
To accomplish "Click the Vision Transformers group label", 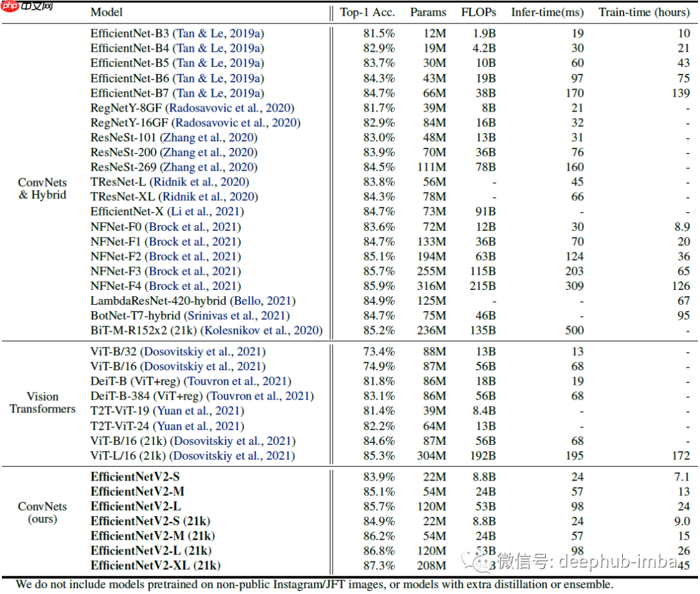I will (42, 403).
